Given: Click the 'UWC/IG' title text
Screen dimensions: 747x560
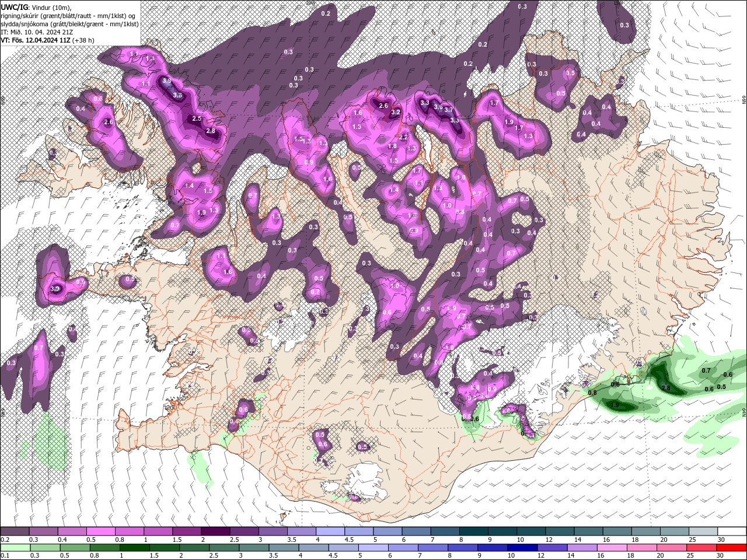Looking at the screenshot, I should (14, 7).
